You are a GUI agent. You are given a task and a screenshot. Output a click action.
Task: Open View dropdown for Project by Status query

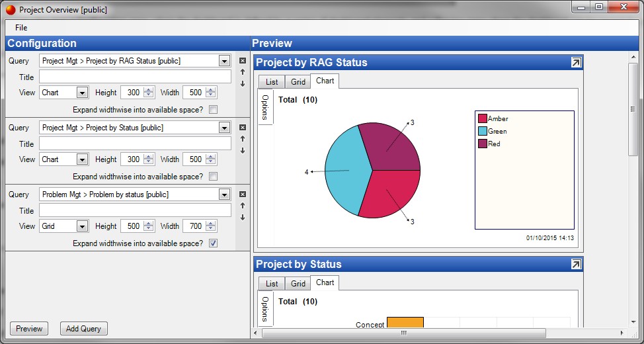(x=83, y=159)
